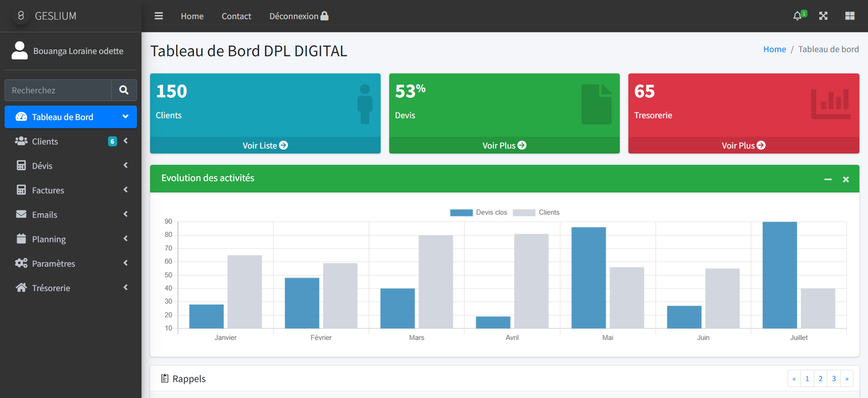868x398 pixels.
Task: Go to page 2 of Rappels
Action: 820,378
